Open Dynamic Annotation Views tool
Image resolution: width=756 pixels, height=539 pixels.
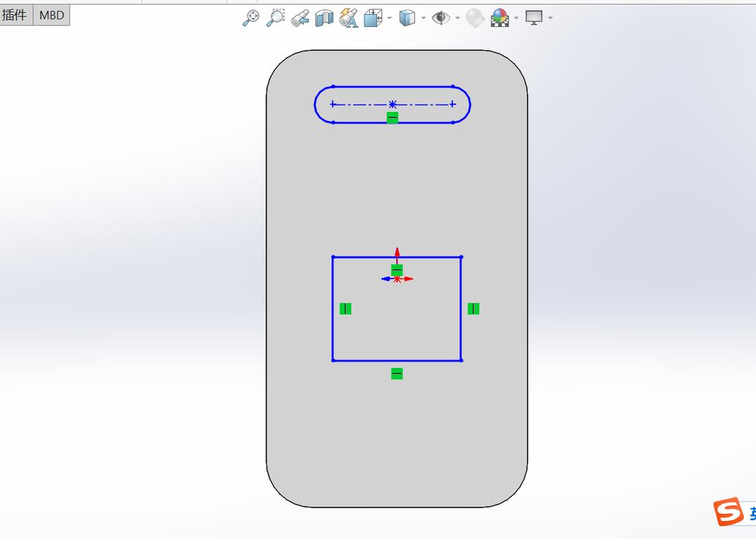(x=348, y=18)
